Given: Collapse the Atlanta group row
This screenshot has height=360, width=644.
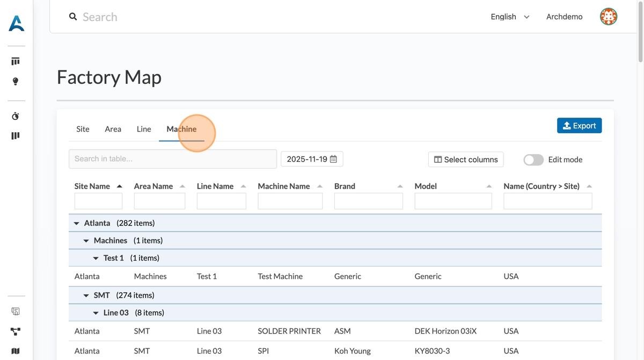Looking at the screenshot, I should [x=76, y=223].
